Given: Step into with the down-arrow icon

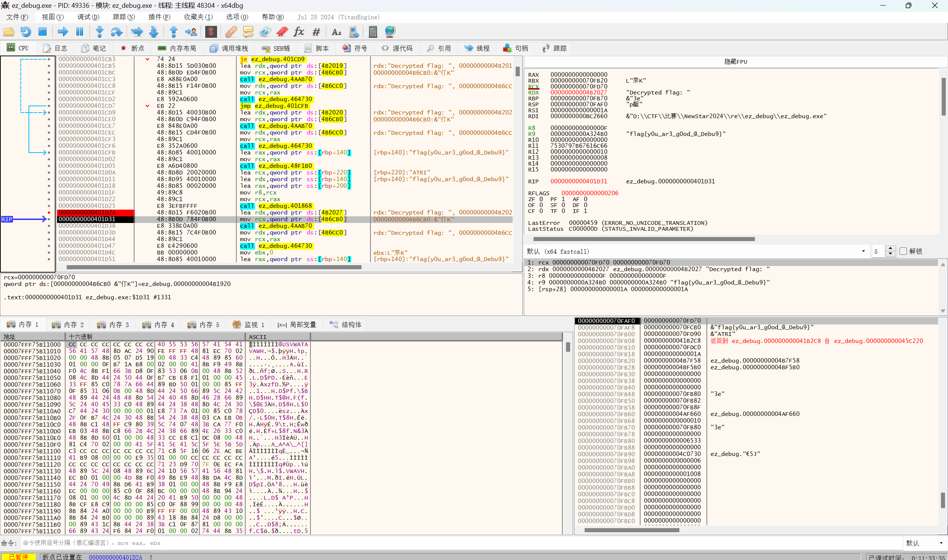Looking at the screenshot, I should click(100, 32).
